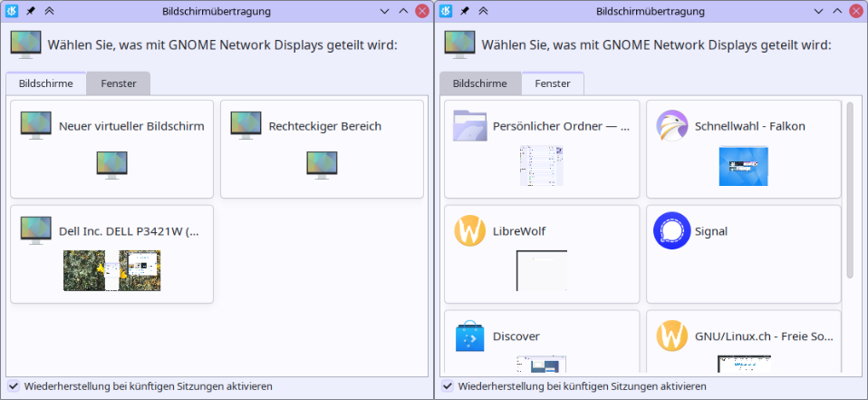Click keep-above double chevron in right window
Image resolution: width=868 pixels, height=400 pixels.
click(x=483, y=11)
